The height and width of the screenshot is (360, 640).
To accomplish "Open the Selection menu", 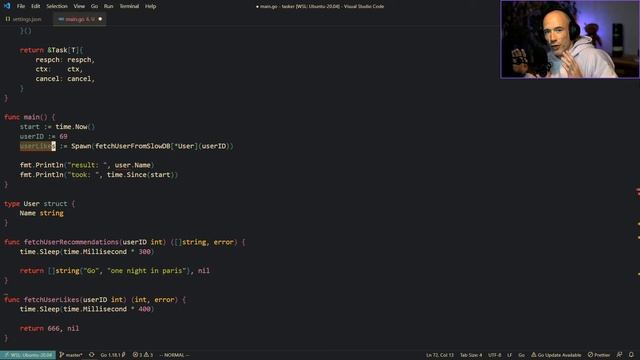I will coord(57,6).
